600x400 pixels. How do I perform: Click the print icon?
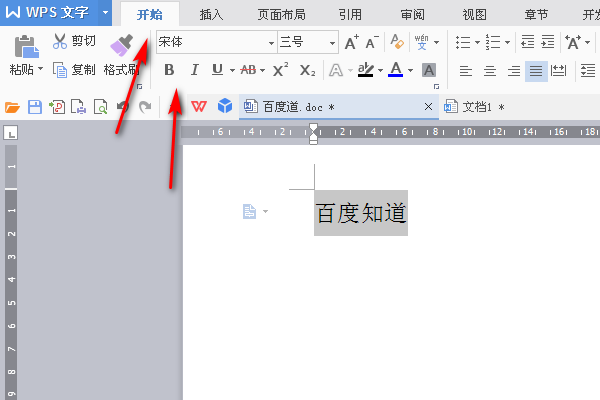pos(79,107)
